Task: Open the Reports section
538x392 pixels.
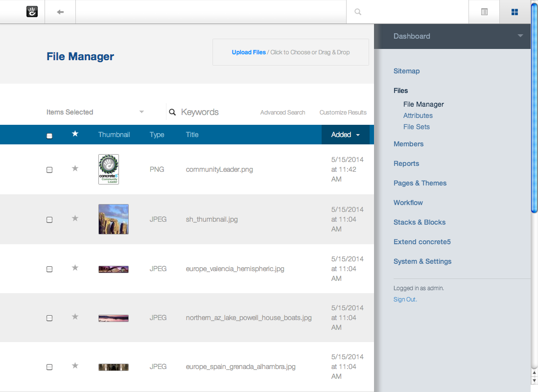Action: [406, 163]
